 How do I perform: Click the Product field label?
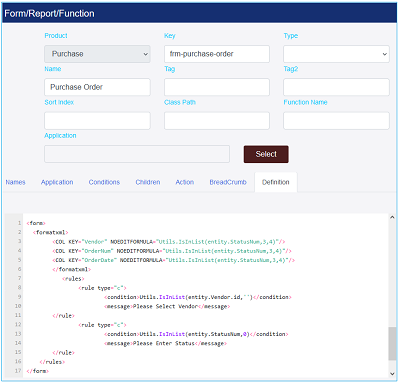click(x=56, y=36)
